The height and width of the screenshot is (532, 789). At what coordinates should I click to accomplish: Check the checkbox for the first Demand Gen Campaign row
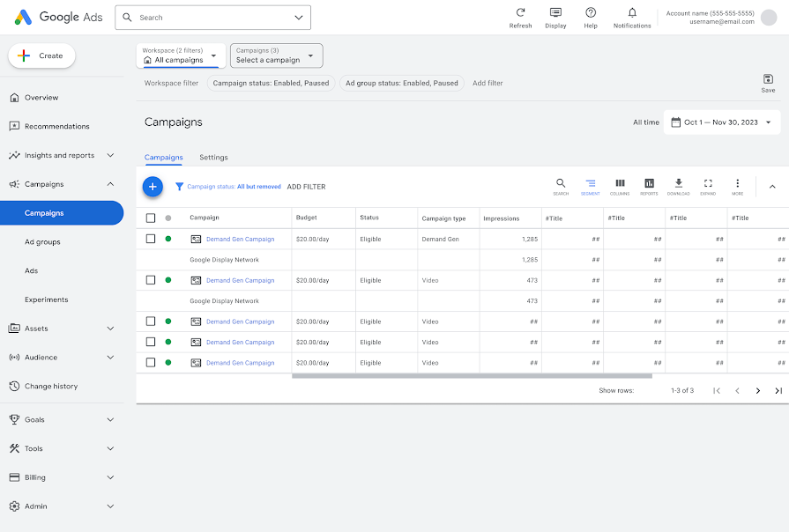point(150,239)
